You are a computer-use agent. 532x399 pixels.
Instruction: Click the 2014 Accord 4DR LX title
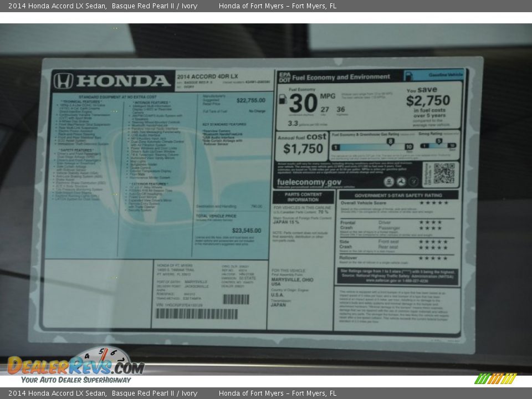207,76
